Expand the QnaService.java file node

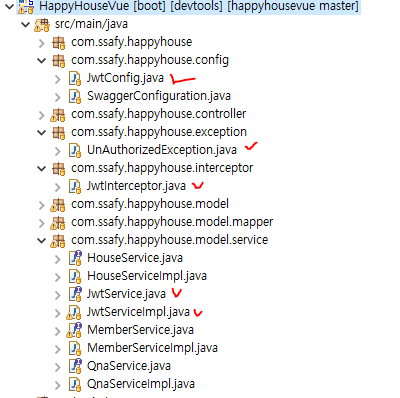pyautogui.click(x=58, y=367)
